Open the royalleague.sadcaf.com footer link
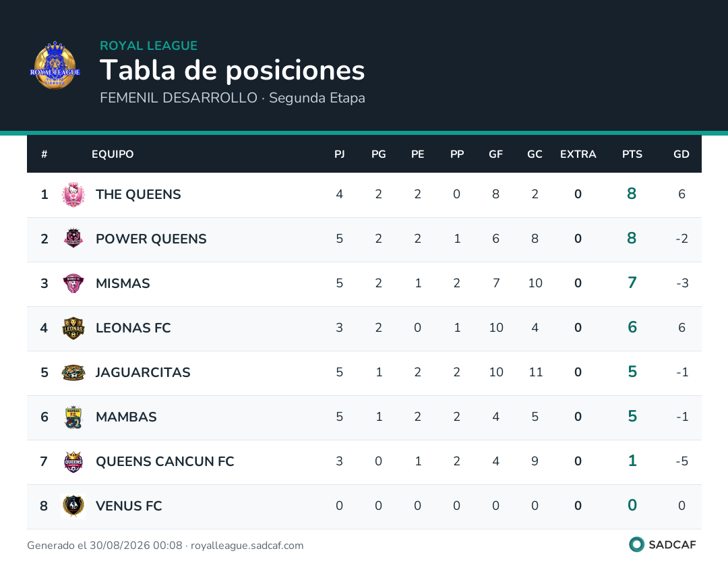Viewport: 728px width, 580px height. pyautogui.click(x=247, y=545)
